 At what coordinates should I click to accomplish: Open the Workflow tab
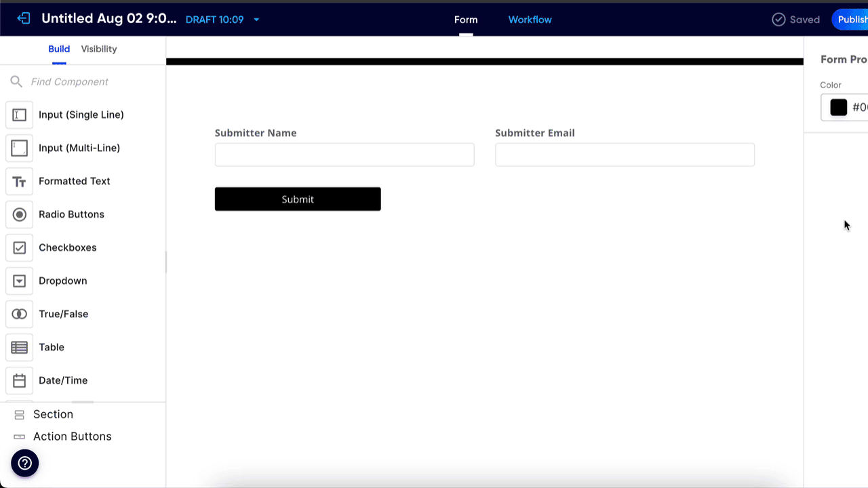530,20
